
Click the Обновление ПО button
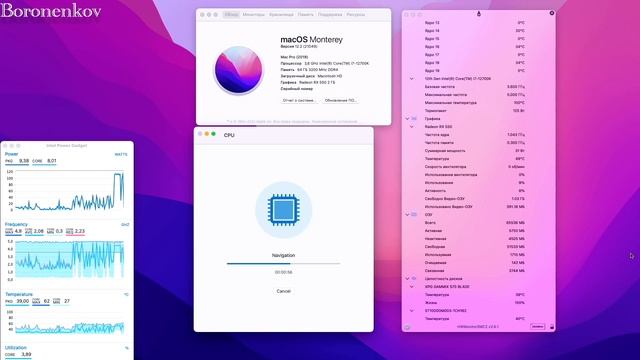340,100
